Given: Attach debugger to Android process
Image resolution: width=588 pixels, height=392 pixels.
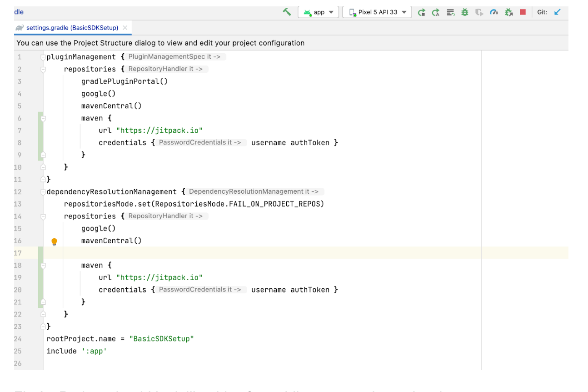Looking at the screenshot, I should click(x=508, y=12).
